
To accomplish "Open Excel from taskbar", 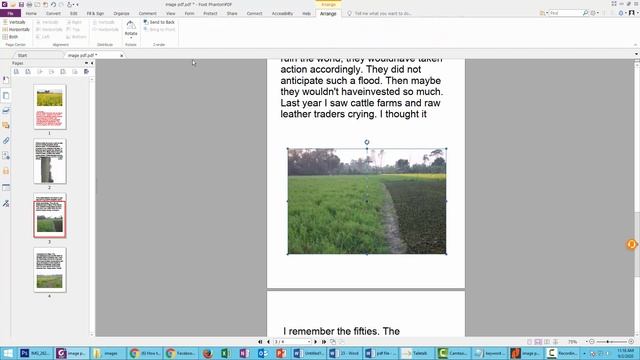I will click(226, 353).
